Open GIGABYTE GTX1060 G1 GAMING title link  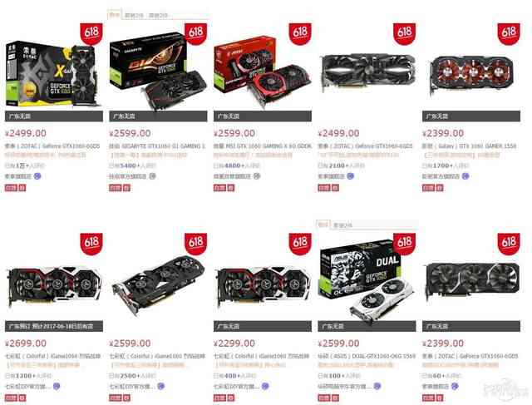157,146
